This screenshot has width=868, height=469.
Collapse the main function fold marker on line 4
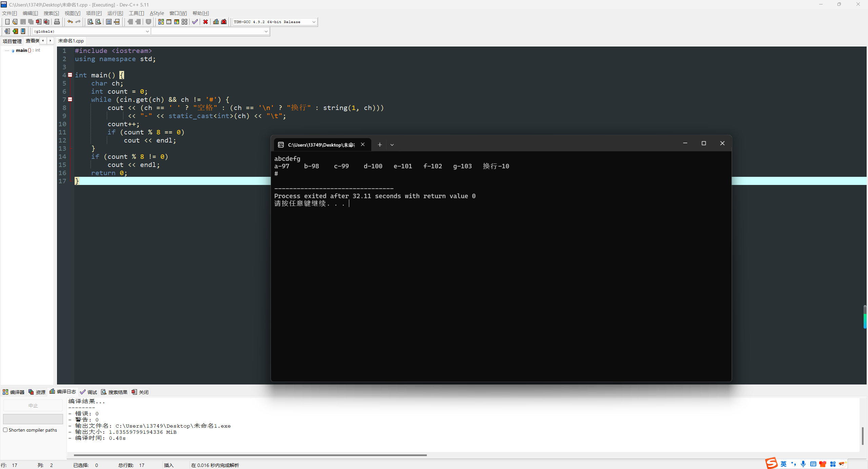70,75
